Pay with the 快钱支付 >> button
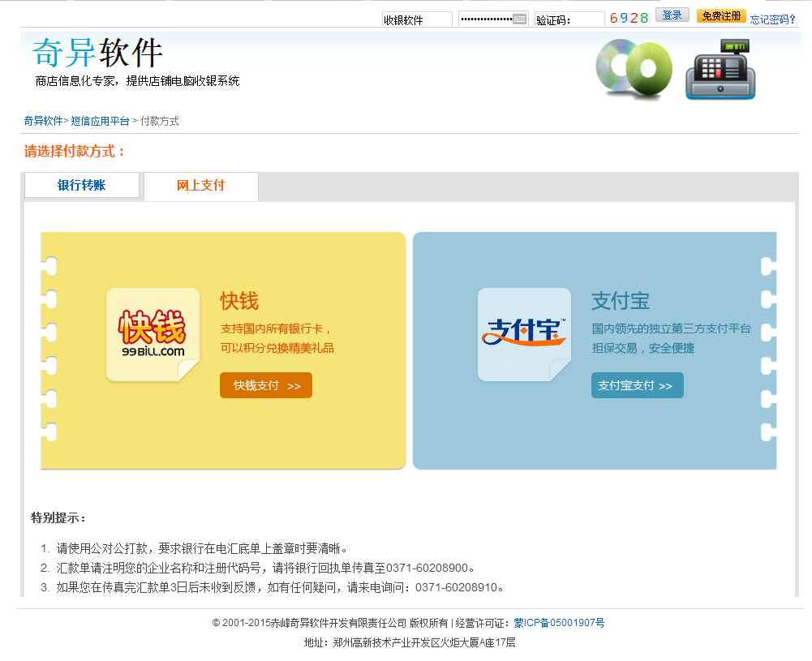Image resolution: width=812 pixels, height=661 pixels. coord(266,385)
